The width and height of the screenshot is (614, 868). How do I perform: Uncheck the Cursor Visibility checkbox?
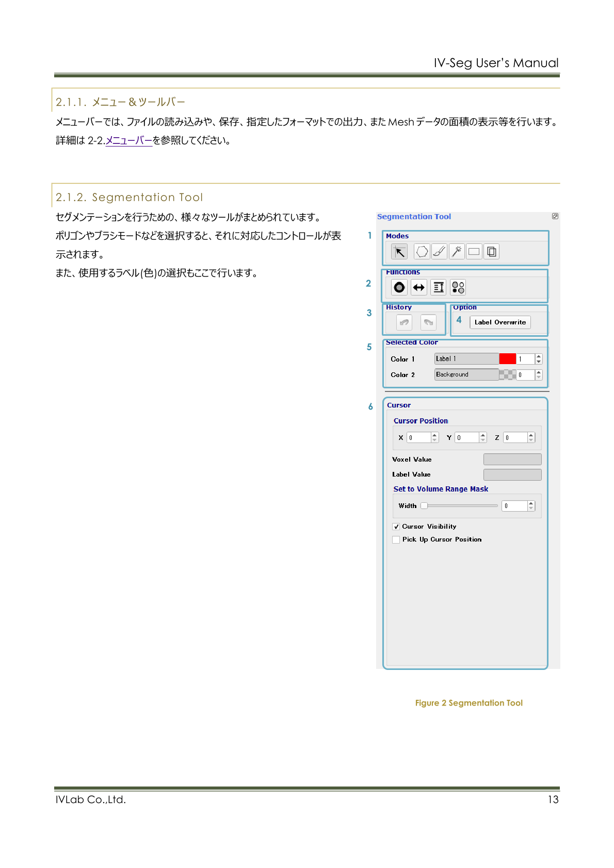point(396,527)
